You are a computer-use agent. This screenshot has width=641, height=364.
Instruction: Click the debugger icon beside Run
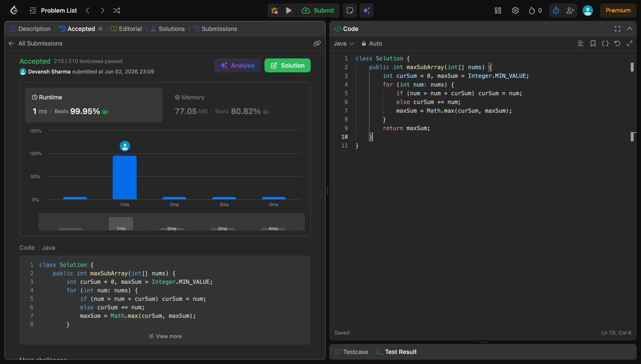click(275, 10)
